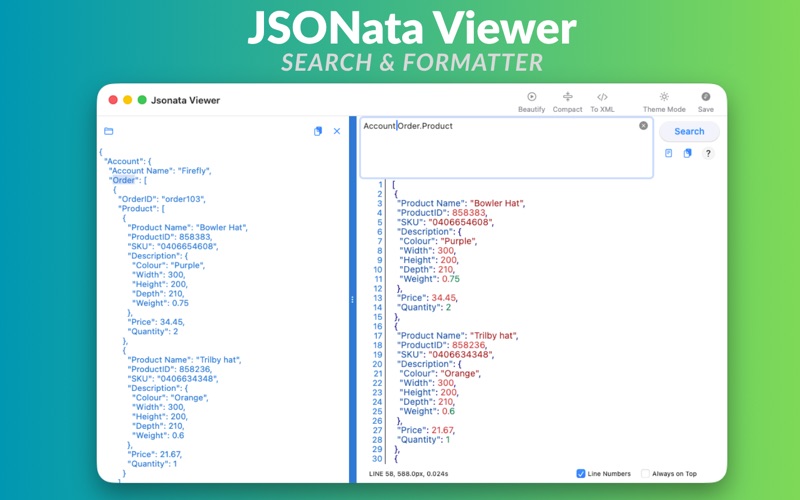The height and width of the screenshot is (500, 800).
Task: Copy left pane JSON with copy icon
Action: point(318,131)
